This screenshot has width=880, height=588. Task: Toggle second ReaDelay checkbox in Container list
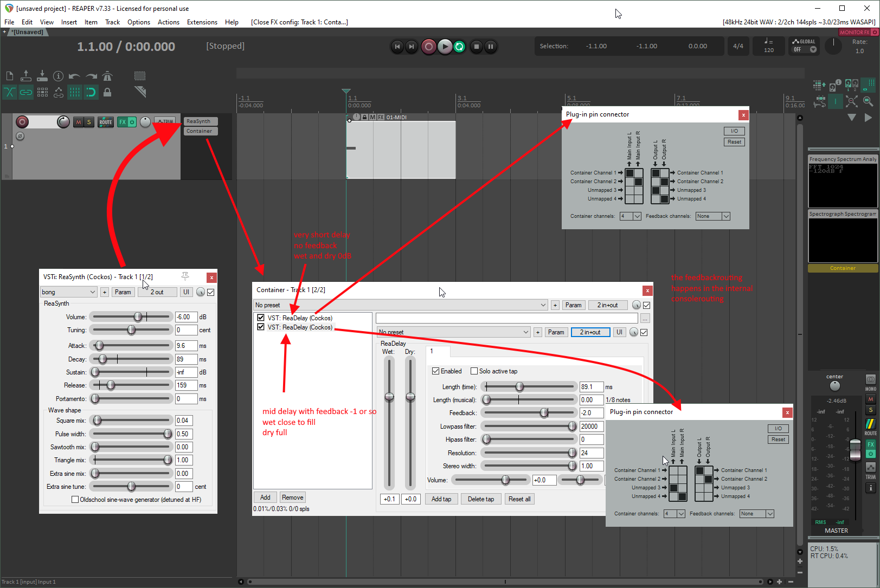pos(261,327)
